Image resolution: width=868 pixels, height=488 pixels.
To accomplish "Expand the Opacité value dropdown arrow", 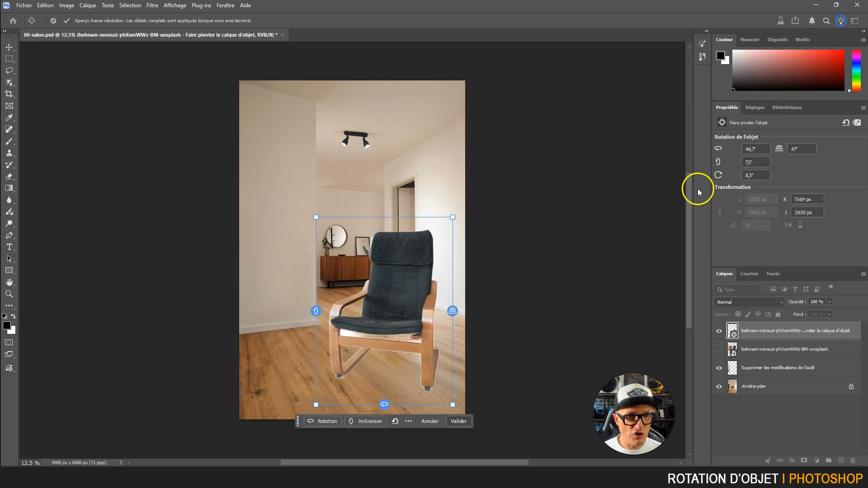I will (x=829, y=302).
